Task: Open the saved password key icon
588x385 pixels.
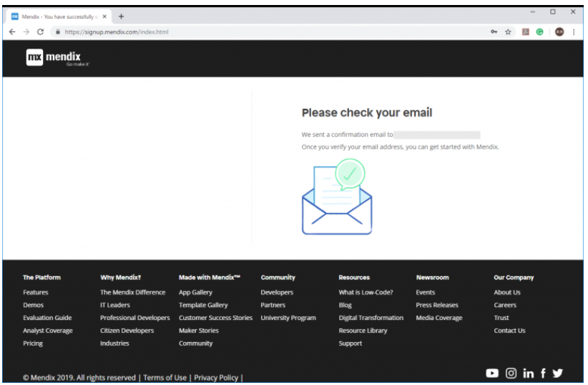Action: click(494, 32)
